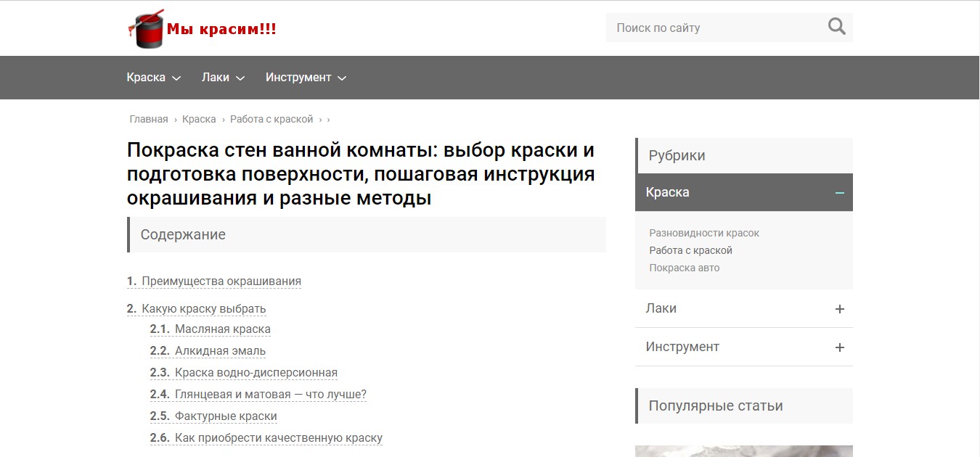Open the popular article thumbnail image
The image size is (980, 457).
[744, 451]
